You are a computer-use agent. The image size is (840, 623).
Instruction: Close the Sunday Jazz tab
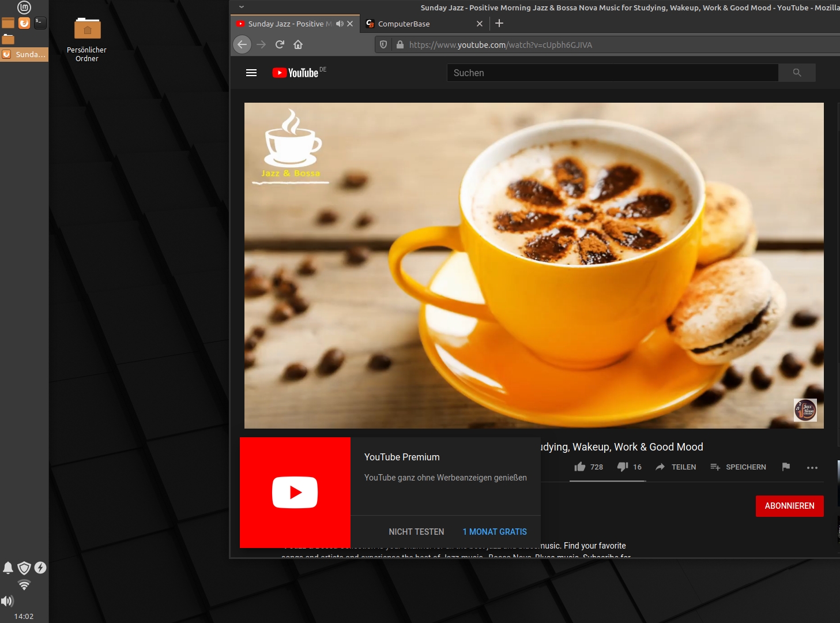click(350, 24)
